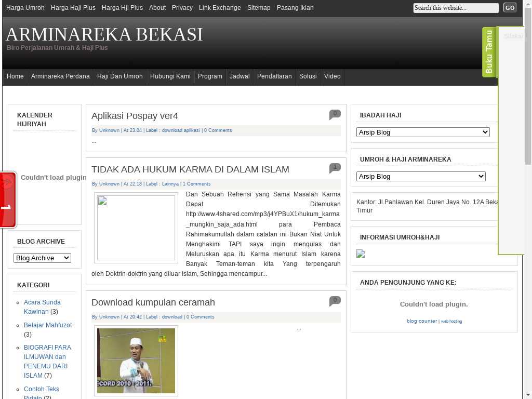This screenshot has height=399, width=532.
Task: Focus the Search this website field
Action: [456, 8]
